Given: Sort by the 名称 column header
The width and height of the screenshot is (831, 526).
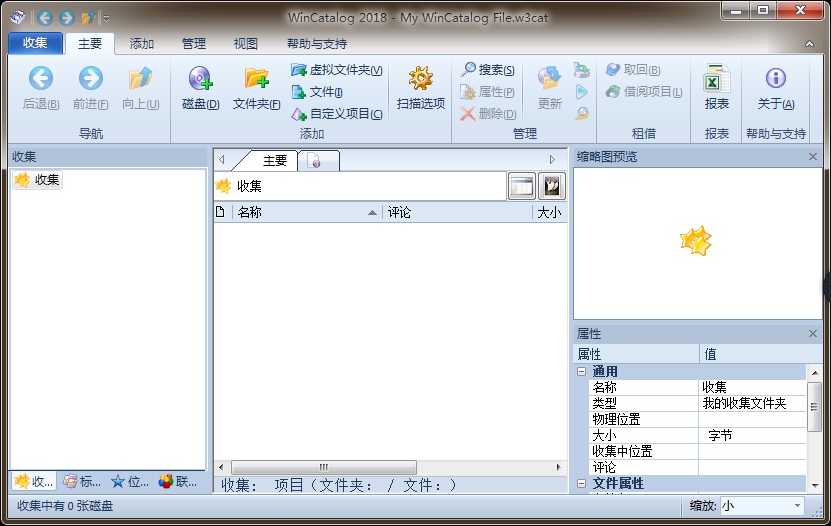Looking at the screenshot, I should pyautogui.click(x=306, y=212).
